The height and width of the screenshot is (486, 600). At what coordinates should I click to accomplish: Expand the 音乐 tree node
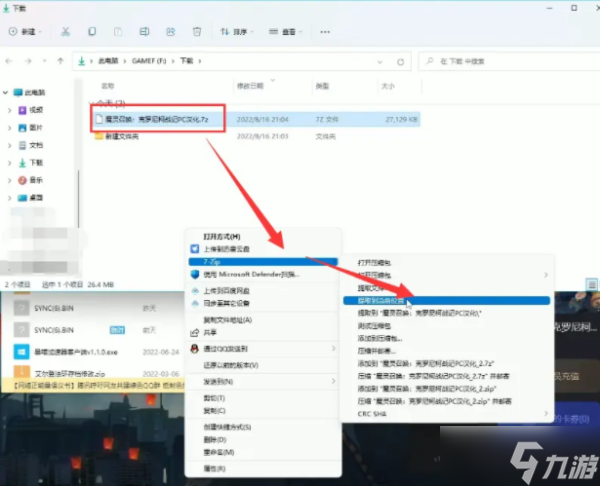click(x=10, y=180)
